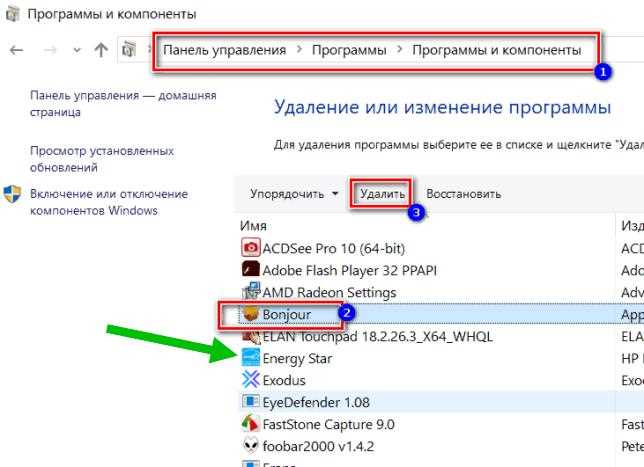Click the ACDSee Pro camera icon
The width and height of the screenshot is (644, 467).
pos(250,248)
